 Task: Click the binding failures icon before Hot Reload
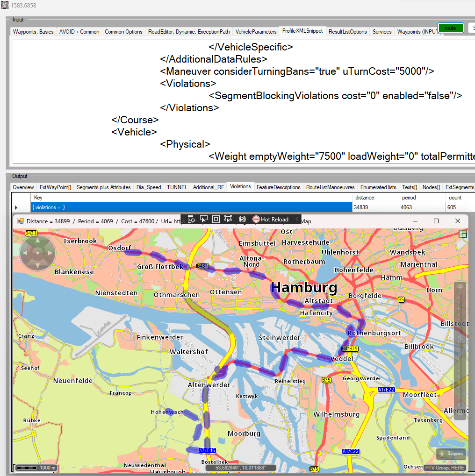[242, 219]
